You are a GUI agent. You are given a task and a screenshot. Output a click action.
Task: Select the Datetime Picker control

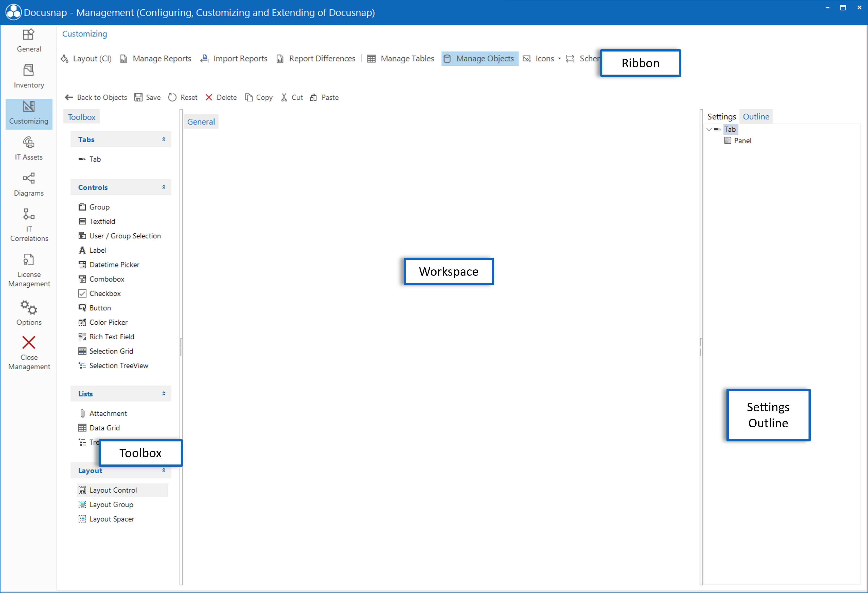click(109, 265)
